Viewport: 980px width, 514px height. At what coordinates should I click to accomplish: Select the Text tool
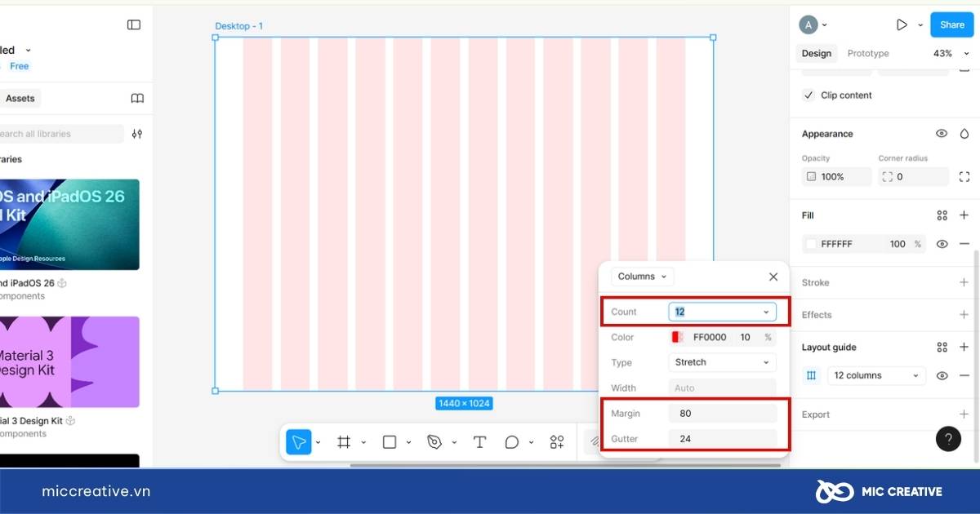479,442
